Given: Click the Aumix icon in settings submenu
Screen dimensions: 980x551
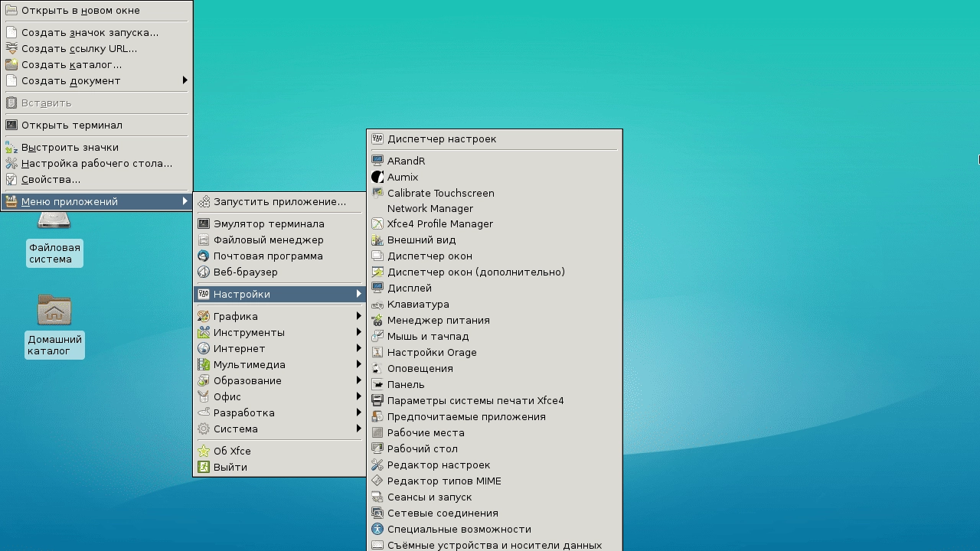Looking at the screenshot, I should click(377, 177).
